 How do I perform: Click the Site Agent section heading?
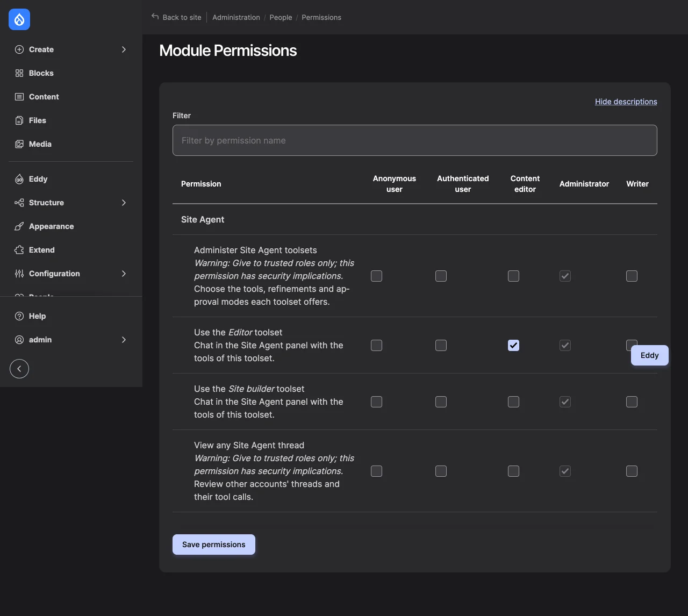203,219
